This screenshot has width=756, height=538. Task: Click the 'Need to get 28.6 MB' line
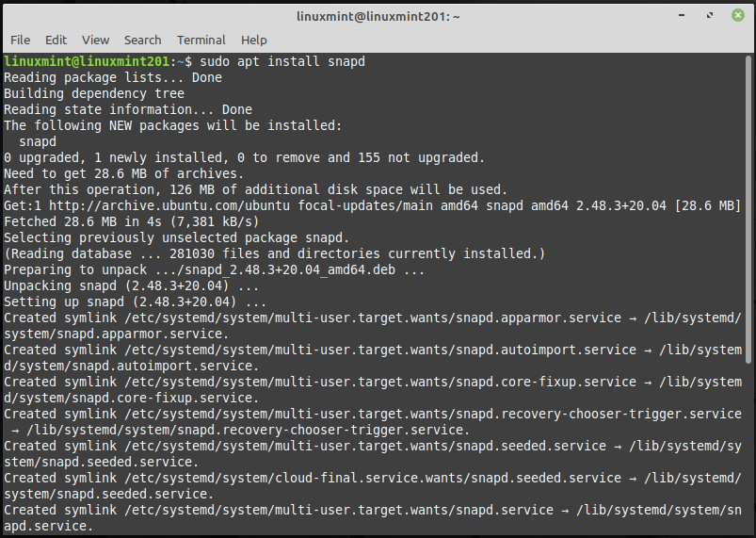coord(123,173)
